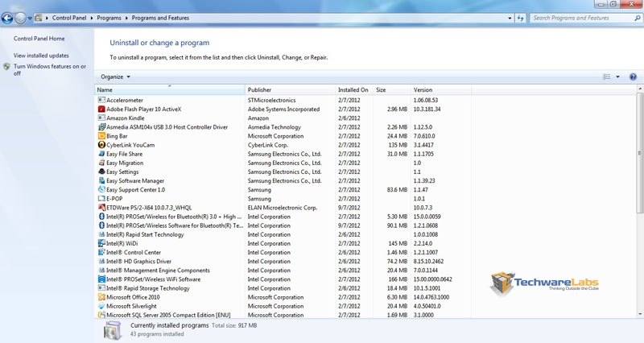The image size is (644, 343).
Task: Select the Intel Management Engine Components row
Action: 283,271
